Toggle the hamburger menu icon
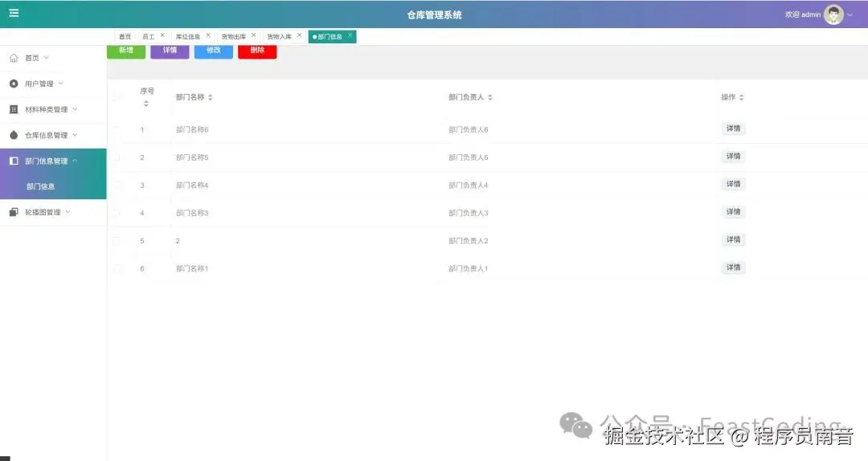Screen dimensions: 868x461 pyautogui.click(x=14, y=13)
